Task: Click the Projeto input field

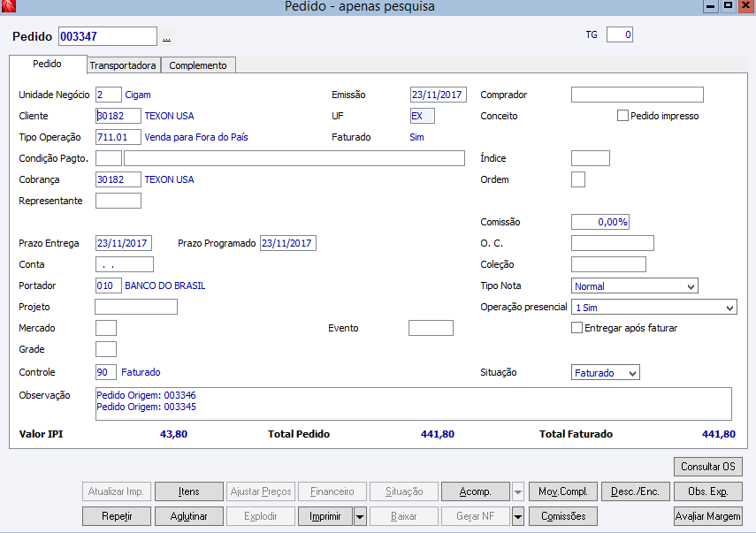Action: [136, 307]
